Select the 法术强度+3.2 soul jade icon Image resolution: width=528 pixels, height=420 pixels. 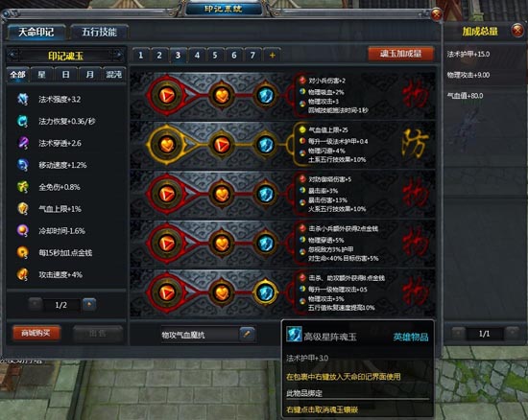[x=23, y=99]
